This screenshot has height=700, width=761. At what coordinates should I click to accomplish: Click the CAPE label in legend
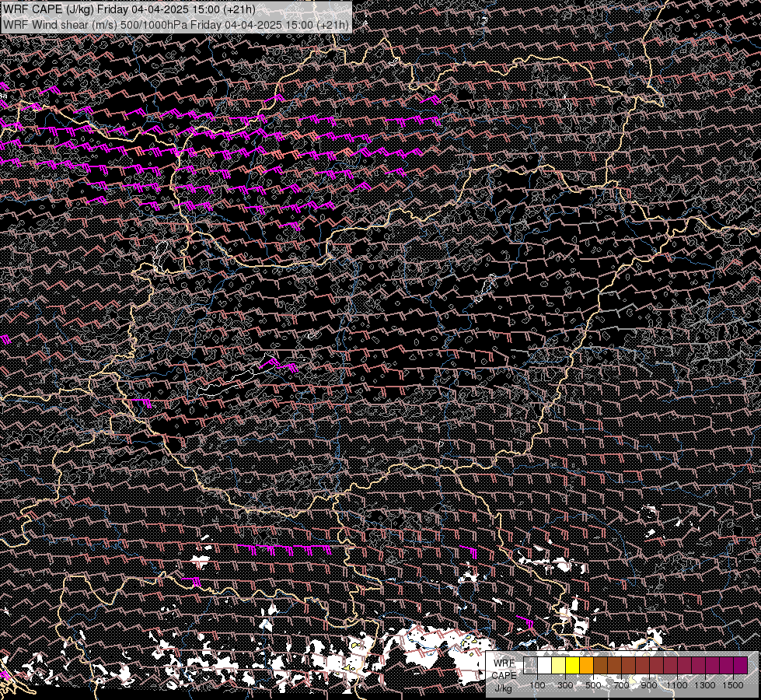(x=504, y=675)
